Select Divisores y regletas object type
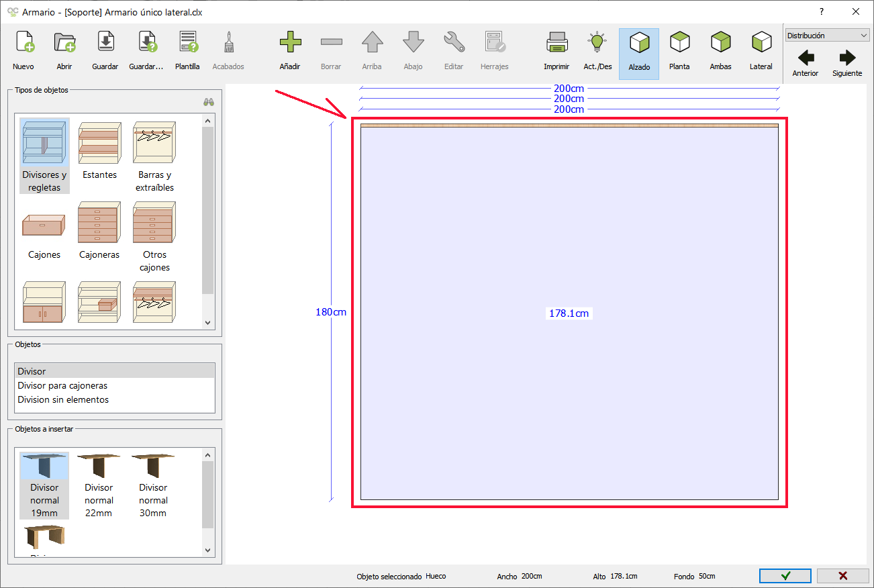The image size is (874, 588). (44, 156)
